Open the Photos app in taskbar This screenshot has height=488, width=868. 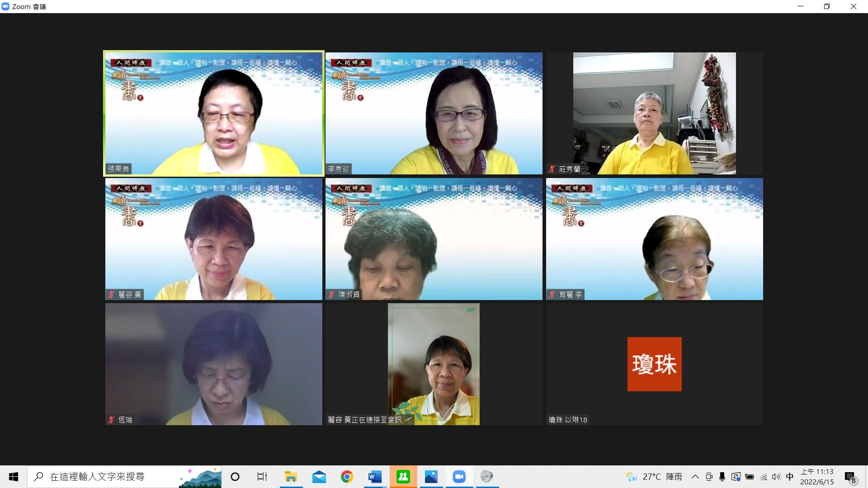431,477
